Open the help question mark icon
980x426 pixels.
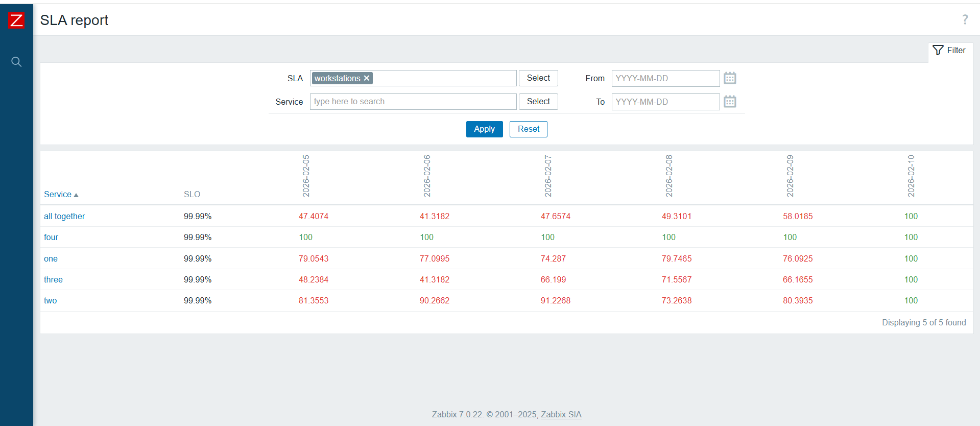[965, 20]
